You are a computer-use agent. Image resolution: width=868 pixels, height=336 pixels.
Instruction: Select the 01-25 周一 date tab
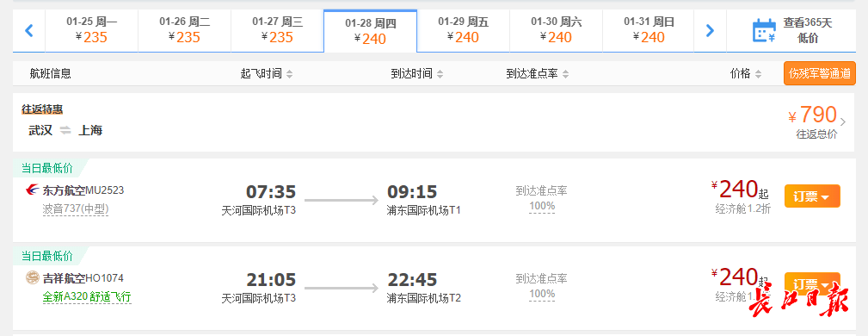click(x=92, y=30)
